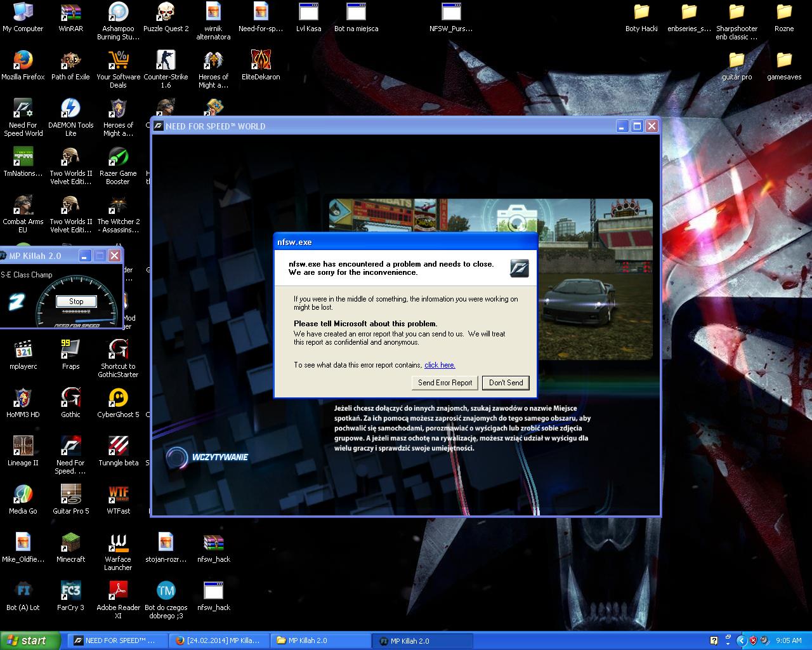Open the Adobe Reader XI shortcut

coord(118,600)
